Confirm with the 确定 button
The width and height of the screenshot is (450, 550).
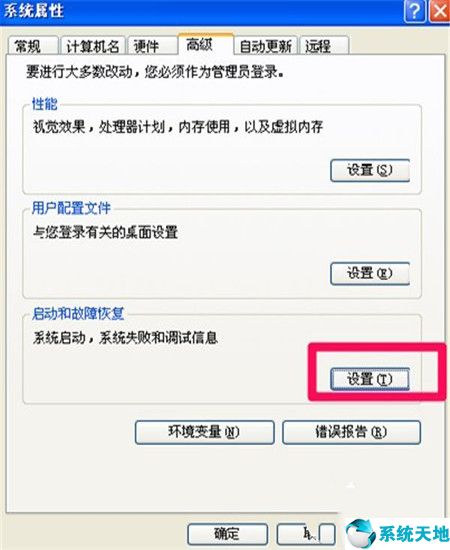point(227,534)
